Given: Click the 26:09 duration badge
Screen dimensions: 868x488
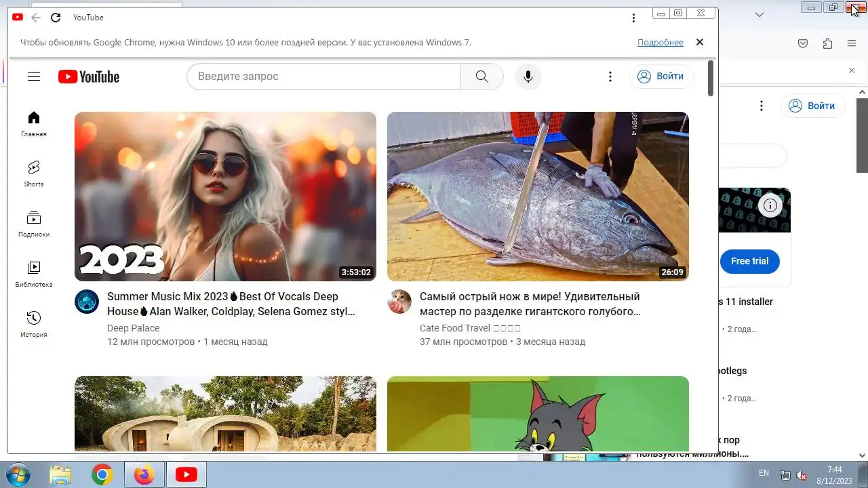Looking at the screenshot, I should pyautogui.click(x=672, y=272).
